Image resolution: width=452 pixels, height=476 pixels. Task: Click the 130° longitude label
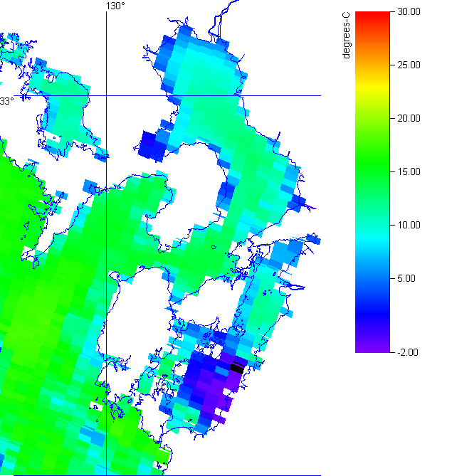click(x=115, y=6)
